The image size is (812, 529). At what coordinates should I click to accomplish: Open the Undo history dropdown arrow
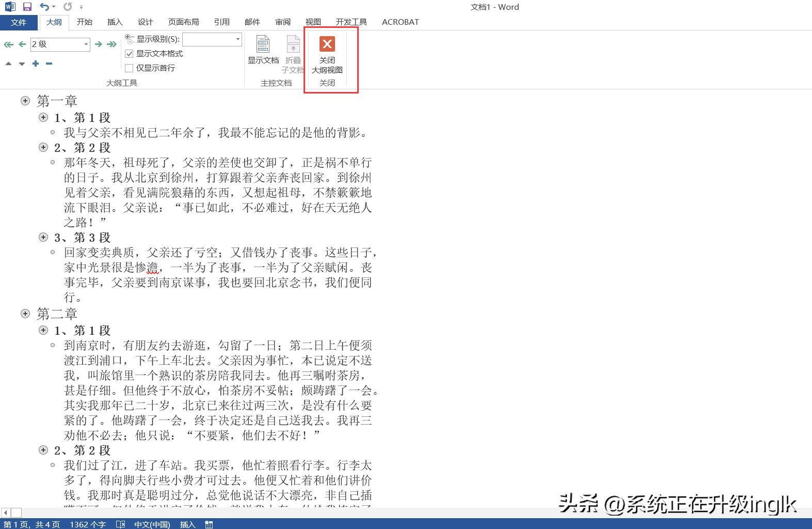(55, 7)
